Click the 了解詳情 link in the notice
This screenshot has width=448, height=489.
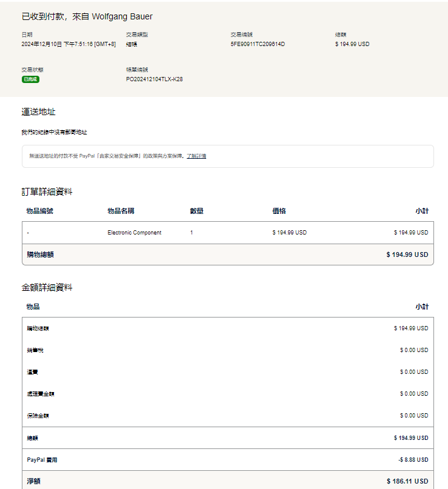196,156
